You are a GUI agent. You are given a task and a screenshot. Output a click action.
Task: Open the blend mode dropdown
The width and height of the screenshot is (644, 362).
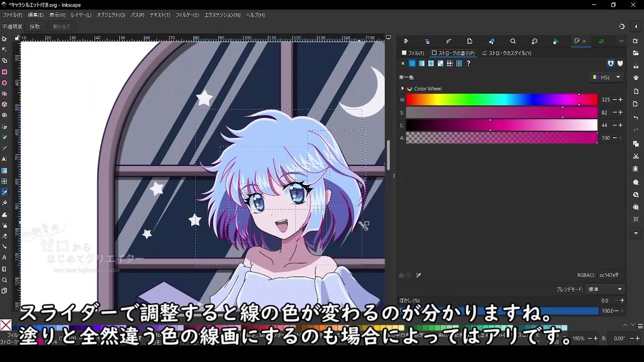pos(605,289)
